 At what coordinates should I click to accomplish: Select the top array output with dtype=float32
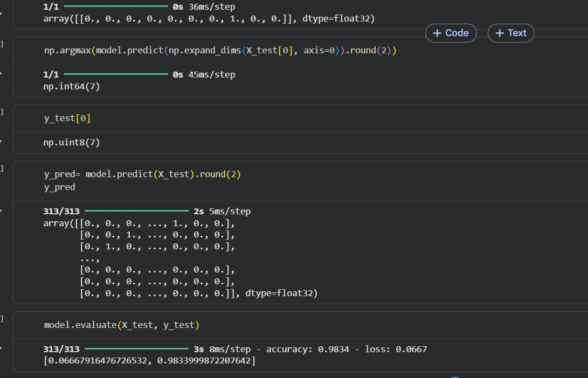[x=209, y=19]
